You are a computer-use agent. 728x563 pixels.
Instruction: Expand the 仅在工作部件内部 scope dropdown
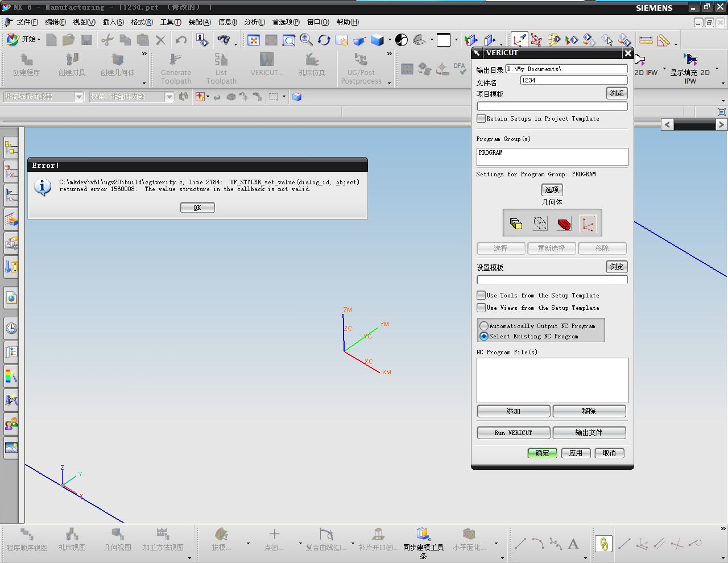point(169,97)
